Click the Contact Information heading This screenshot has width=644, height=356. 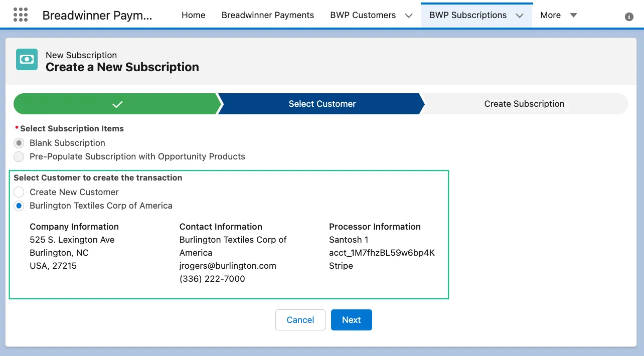pyautogui.click(x=221, y=227)
